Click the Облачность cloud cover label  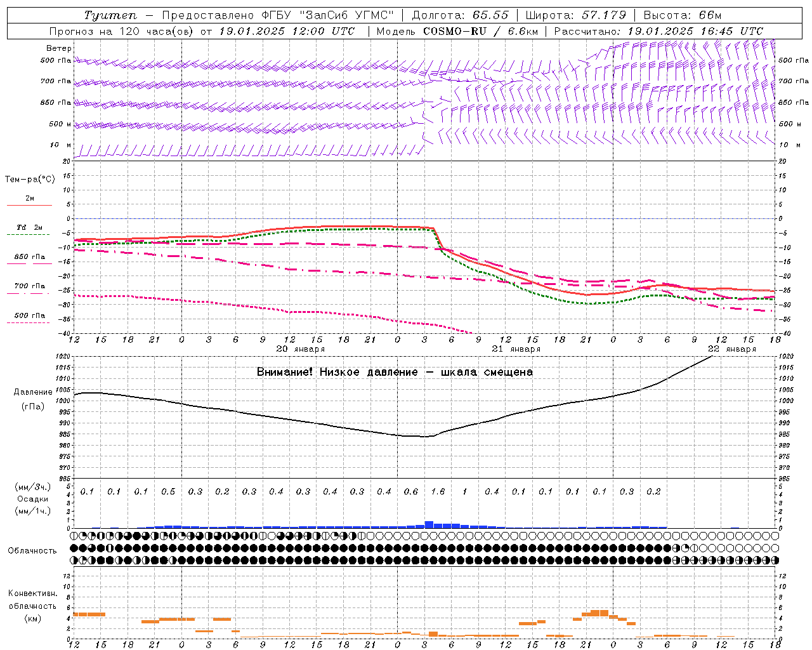[32, 551]
